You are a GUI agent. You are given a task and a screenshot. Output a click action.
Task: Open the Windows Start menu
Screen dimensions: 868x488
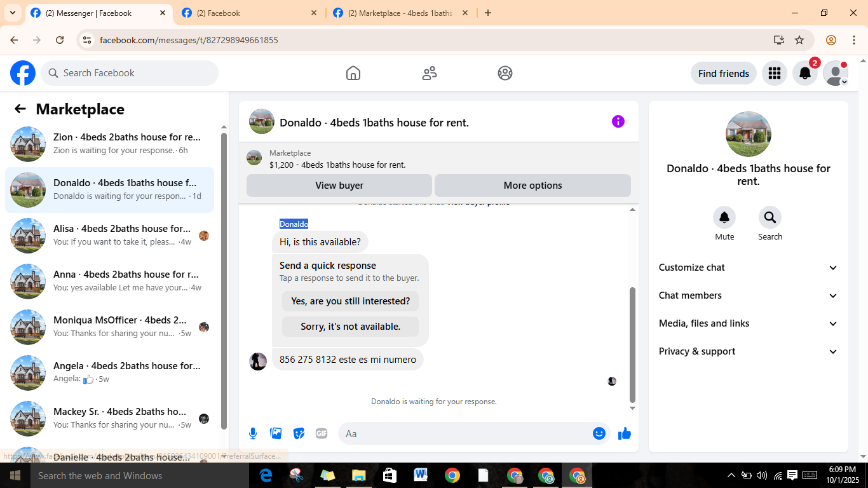[x=15, y=475]
